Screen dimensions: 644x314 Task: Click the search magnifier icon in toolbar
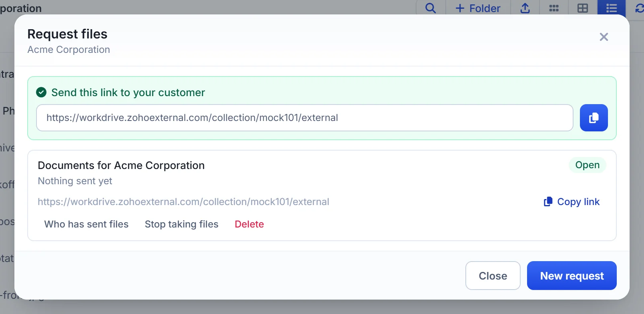point(431,8)
